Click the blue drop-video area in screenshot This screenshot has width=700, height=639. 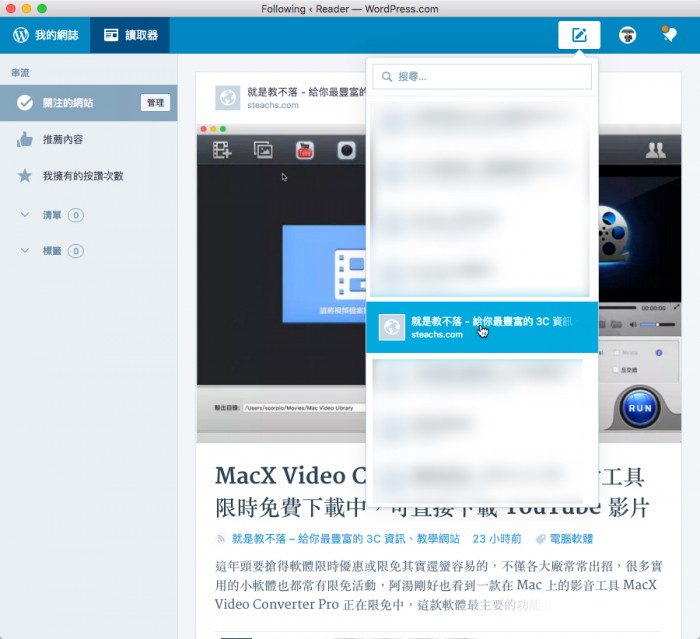(x=324, y=274)
